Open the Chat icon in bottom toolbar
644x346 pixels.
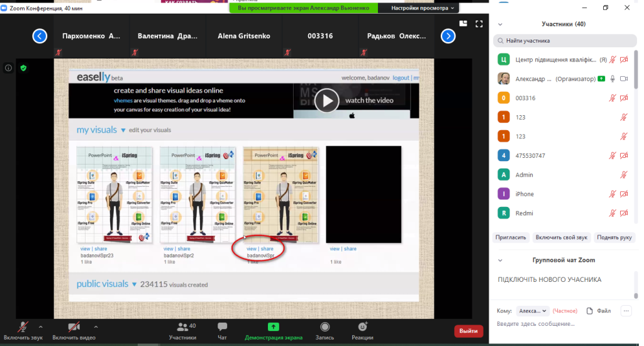tap(222, 327)
